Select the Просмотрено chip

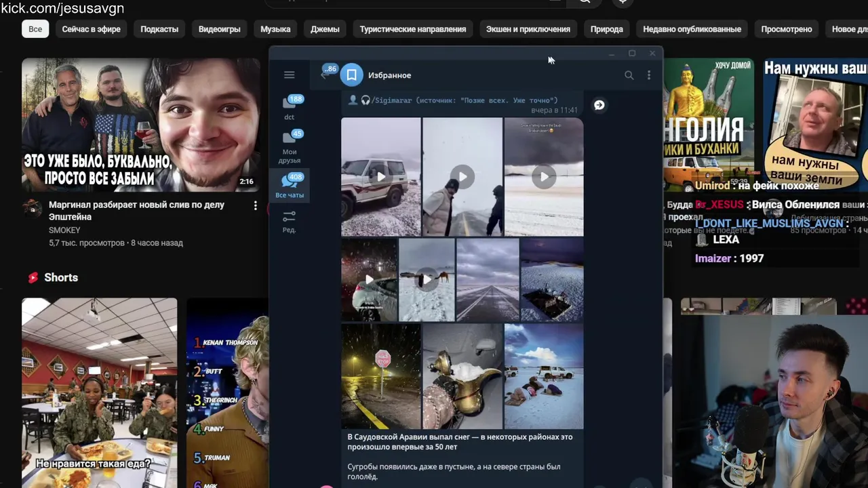tap(787, 29)
